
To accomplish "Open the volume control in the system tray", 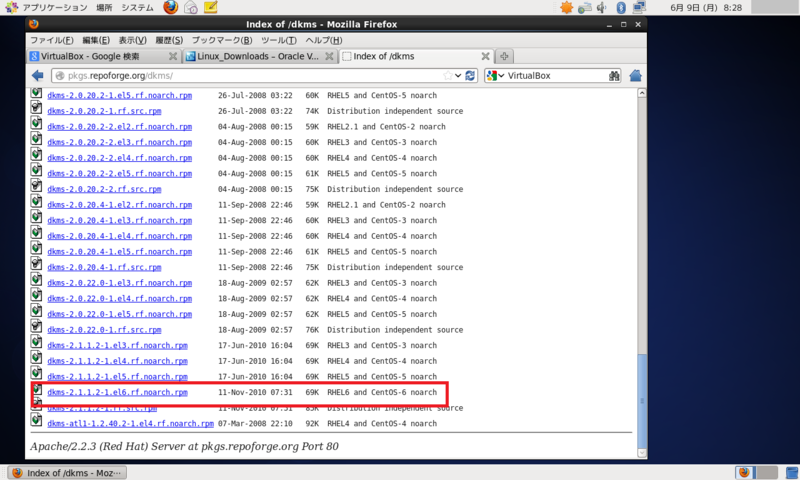I will pyautogui.click(x=602, y=7).
